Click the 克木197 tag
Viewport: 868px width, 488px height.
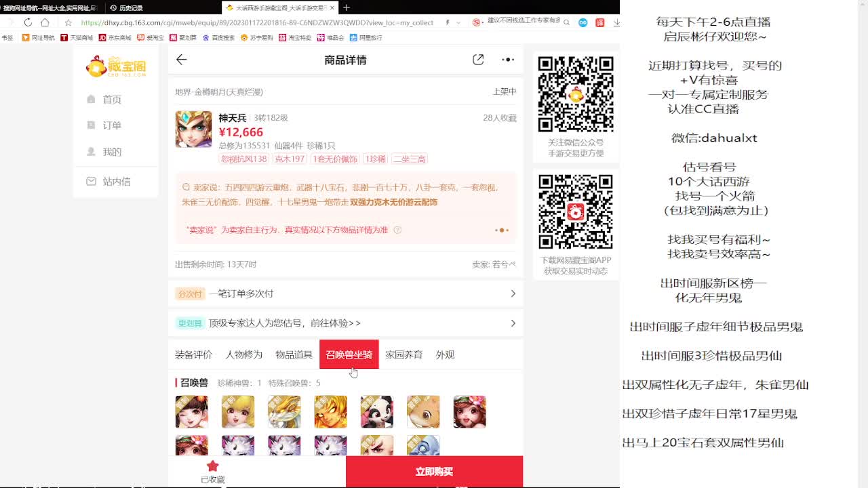coord(290,159)
